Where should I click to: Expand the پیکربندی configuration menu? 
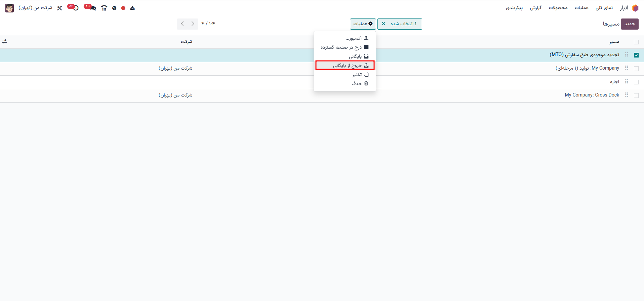pos(514,8)
